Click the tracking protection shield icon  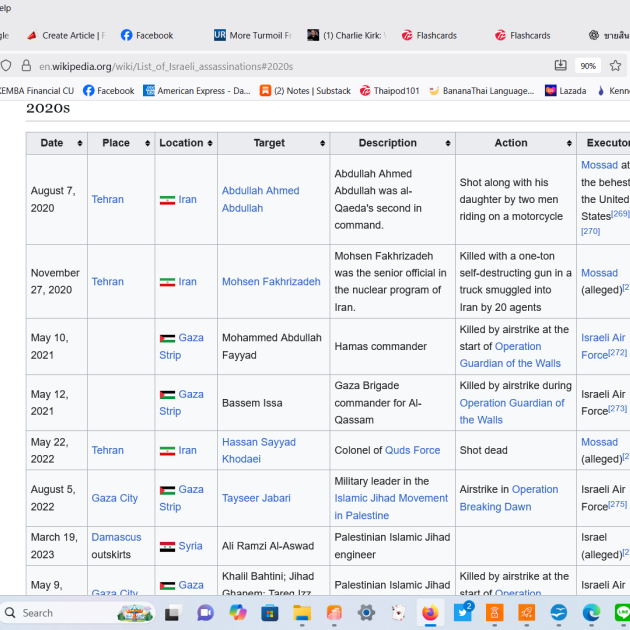[6, 66]
